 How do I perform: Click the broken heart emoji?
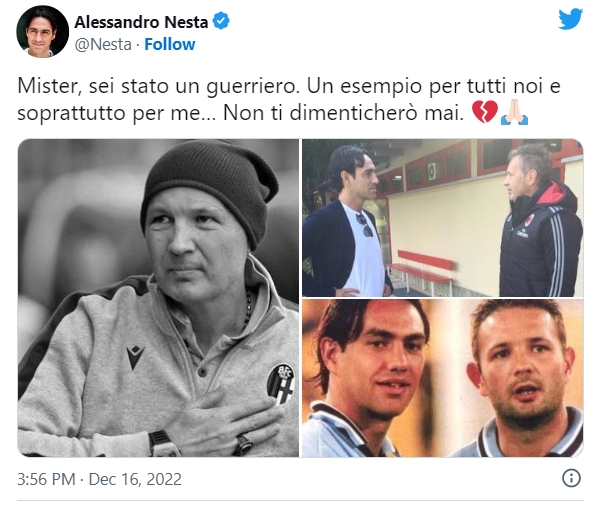485,112
